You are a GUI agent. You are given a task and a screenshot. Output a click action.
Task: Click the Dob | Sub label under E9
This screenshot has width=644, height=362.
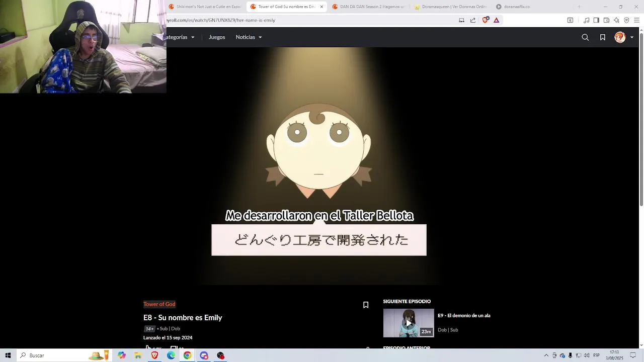[448, 330]
